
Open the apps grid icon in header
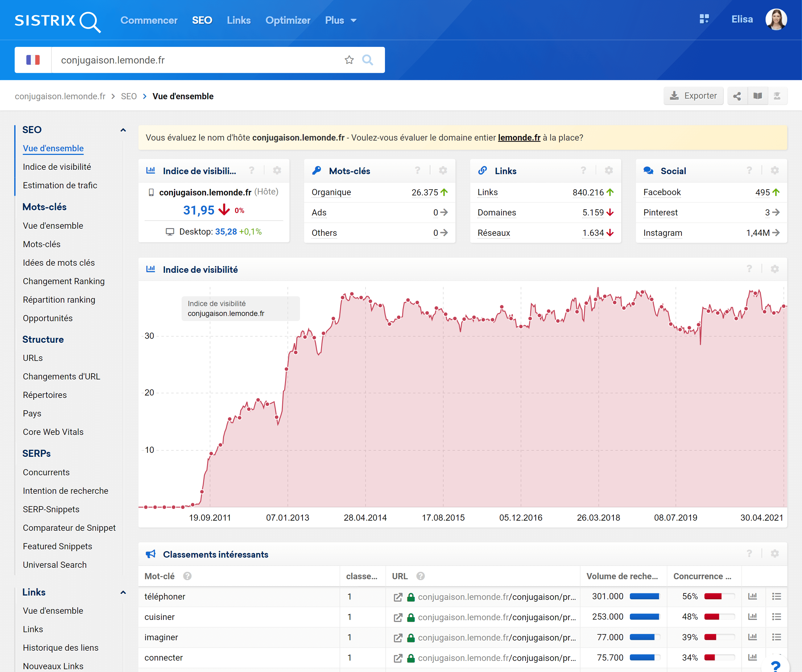[x=704, y=19]
